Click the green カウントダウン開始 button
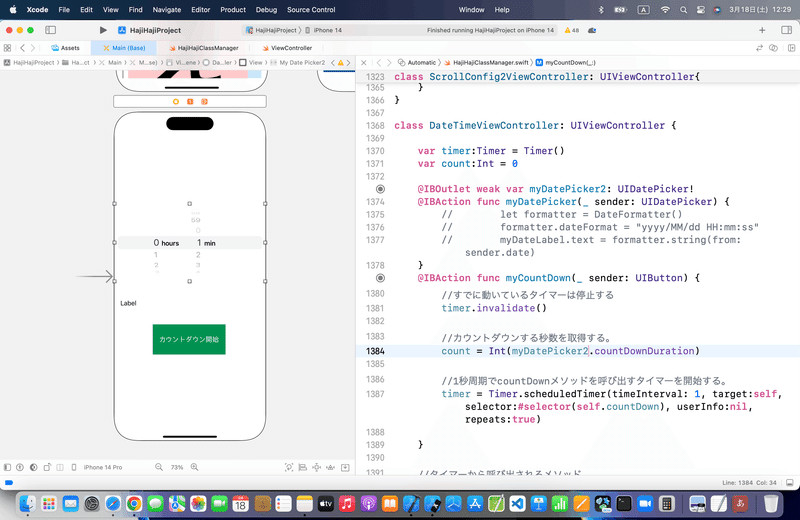This screenshot has width=800, height=520. [x=189, y=339]
